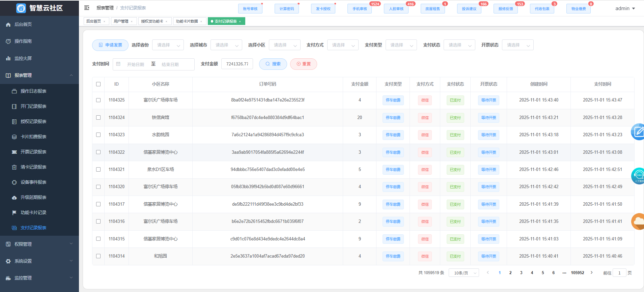Toggle the select-all checkbox in table header
The width and height of the screenshot is (644, 292).
click(98, 84)
